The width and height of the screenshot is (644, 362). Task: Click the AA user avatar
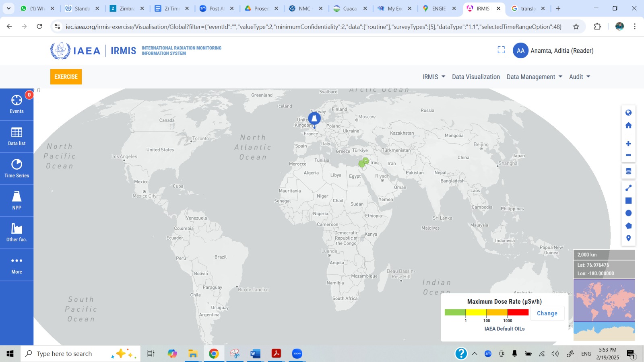pyautogui.click(x=520, y=51)
